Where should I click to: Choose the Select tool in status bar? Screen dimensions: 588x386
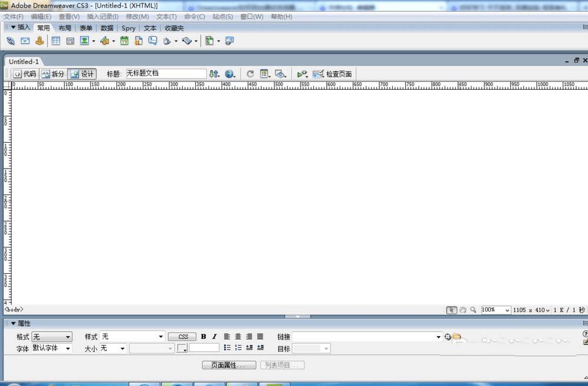[452, 310]
